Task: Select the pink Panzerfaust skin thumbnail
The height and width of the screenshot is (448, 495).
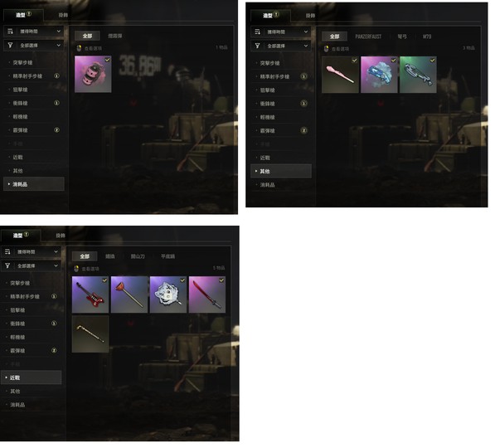Action: (x=340, y=75)
